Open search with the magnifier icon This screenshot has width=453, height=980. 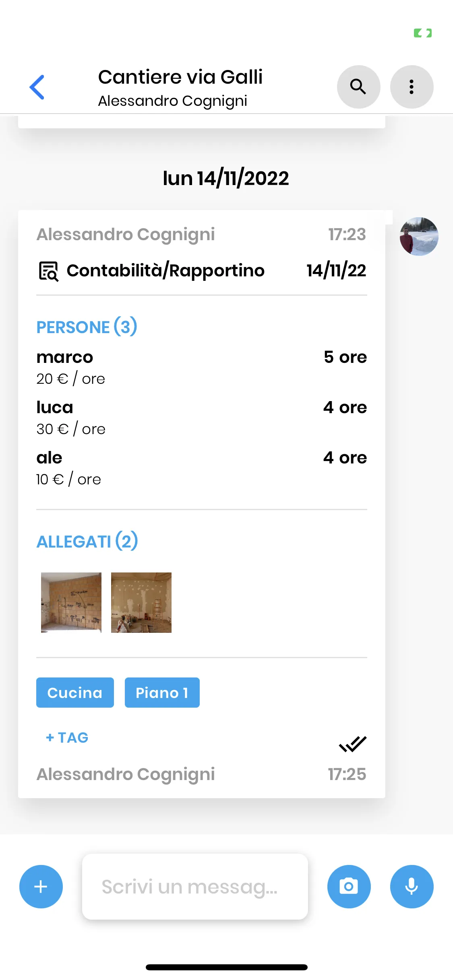pos(358,87)
